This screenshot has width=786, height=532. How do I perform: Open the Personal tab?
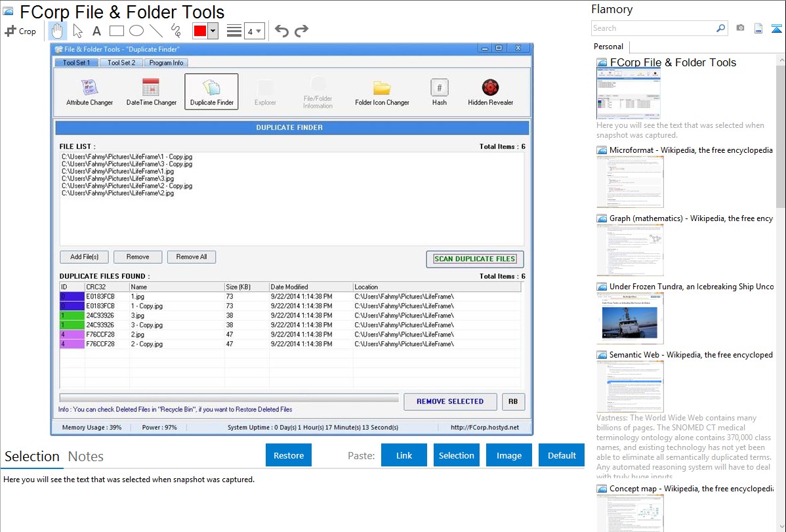tap(609, 47)
